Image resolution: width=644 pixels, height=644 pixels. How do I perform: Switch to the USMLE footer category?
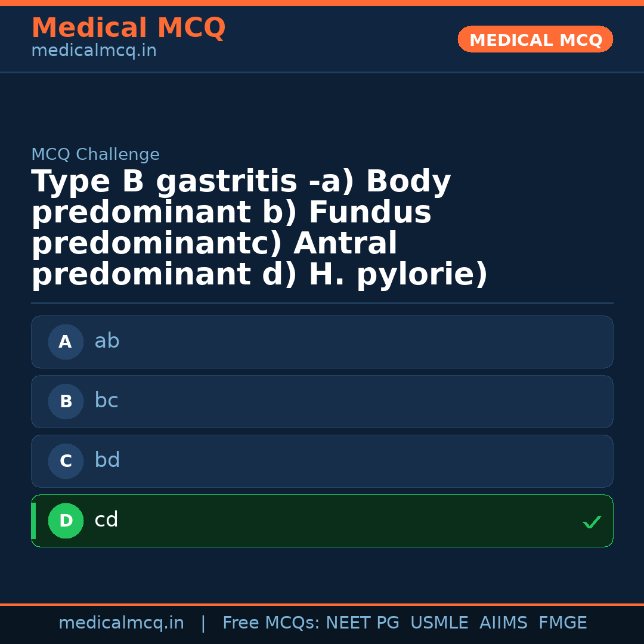click(439, 623)
